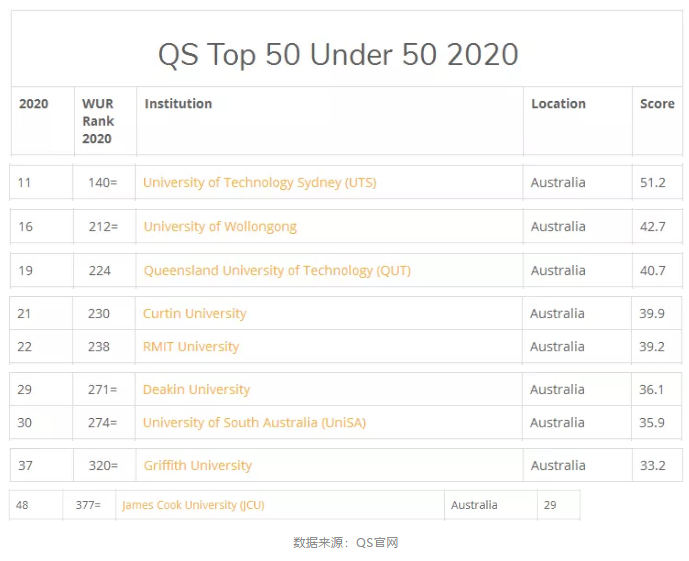Click the Griffith University link
The height and width of the screenshot is (561, 689).
click(x=198, y=466)
